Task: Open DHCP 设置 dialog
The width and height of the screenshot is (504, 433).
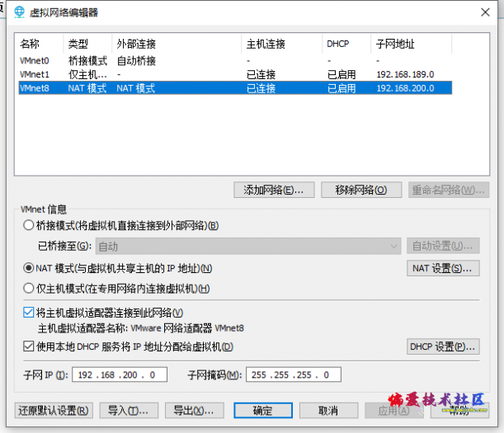Action: [x=443, y=346]
